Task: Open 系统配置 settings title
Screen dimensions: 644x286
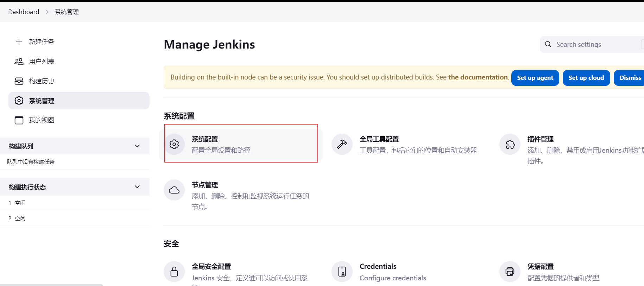Action: tap(205, 139)
